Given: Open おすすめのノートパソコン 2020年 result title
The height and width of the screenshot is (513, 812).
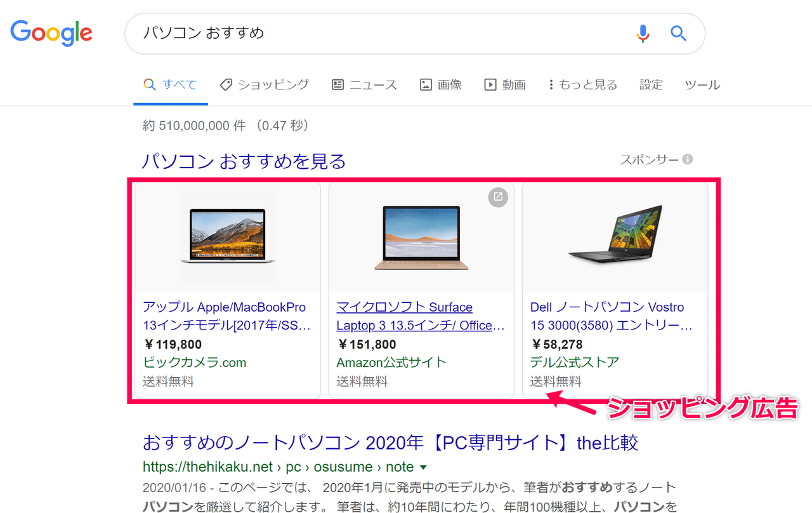Looking at the screenshot, I should (390, 442).
